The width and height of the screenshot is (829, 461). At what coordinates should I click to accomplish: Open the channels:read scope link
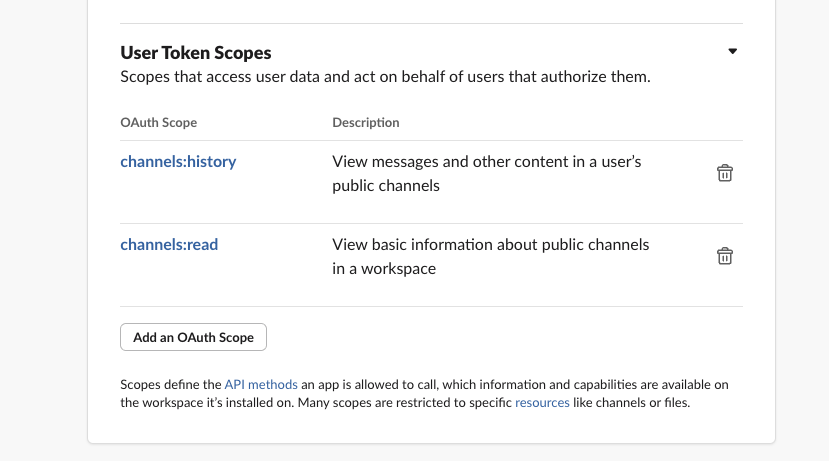(x=169, y=244)
